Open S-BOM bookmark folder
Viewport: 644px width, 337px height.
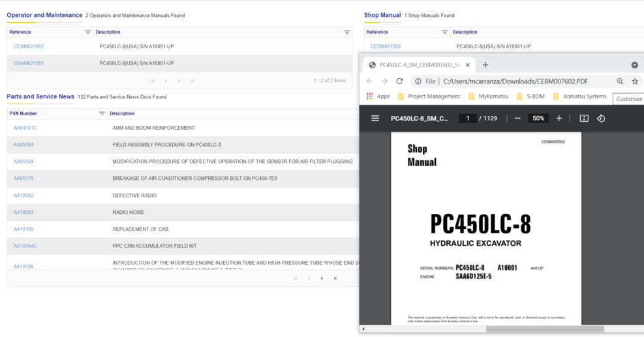click(530, 96)
